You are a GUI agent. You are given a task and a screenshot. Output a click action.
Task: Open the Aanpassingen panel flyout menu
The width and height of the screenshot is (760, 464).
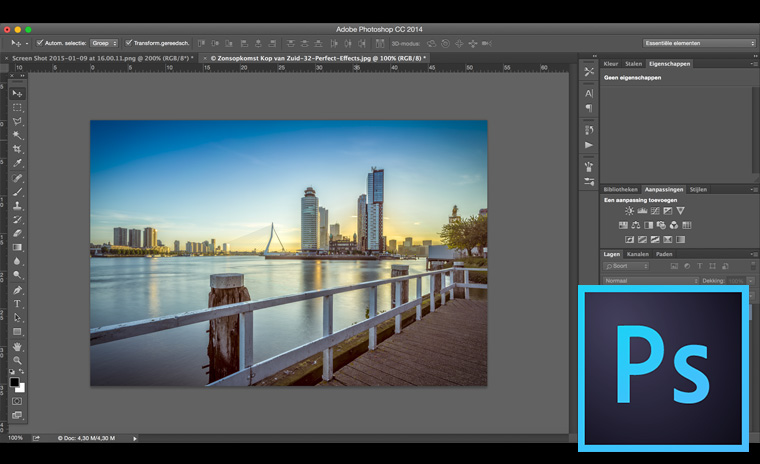click(x=754, y=190)
